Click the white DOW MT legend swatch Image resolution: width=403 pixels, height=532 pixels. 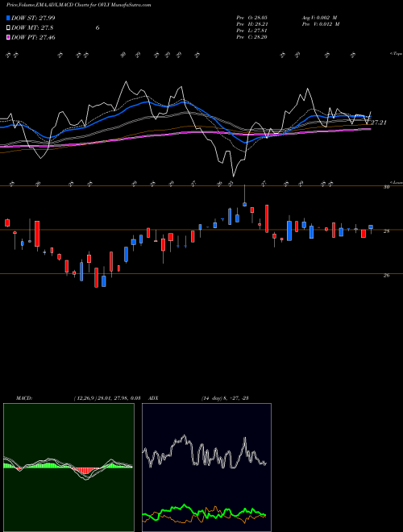[x=8, y=28]
